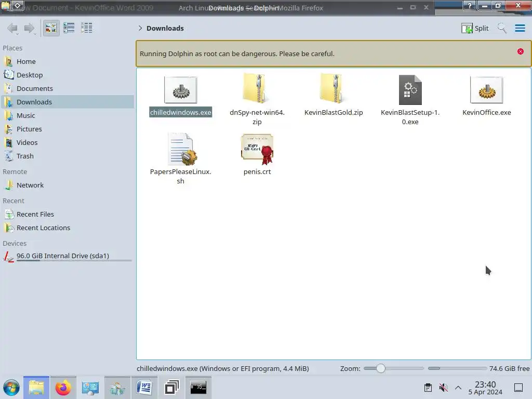Click the free disk space bar
Screen dimensions: 532x399
(457, 368)
